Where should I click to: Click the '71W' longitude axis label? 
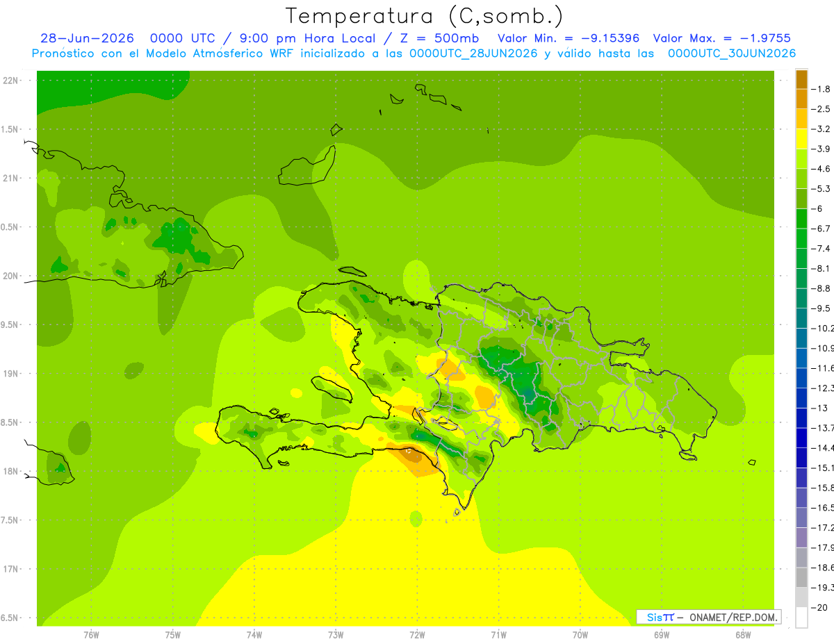[x=498, y=635]
